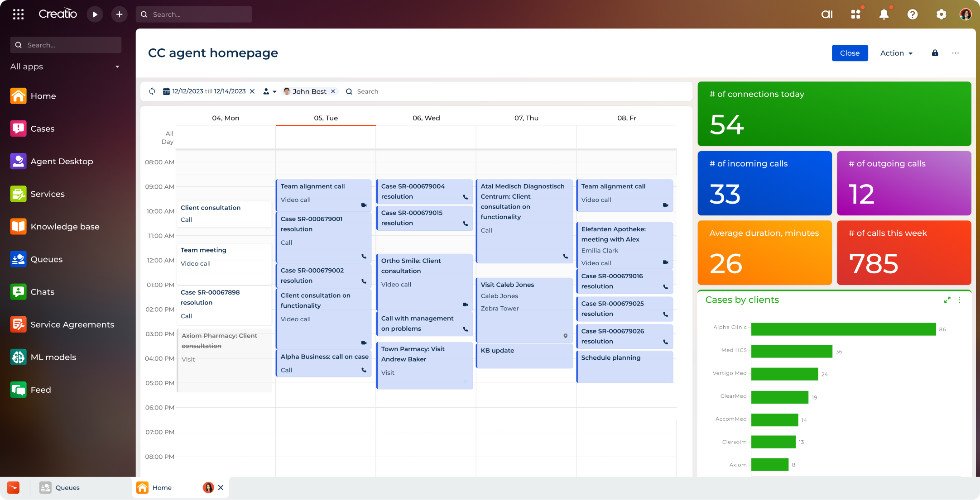Open Knowledge base from the sidebar
Screen dimensions: 980x500
65,226
